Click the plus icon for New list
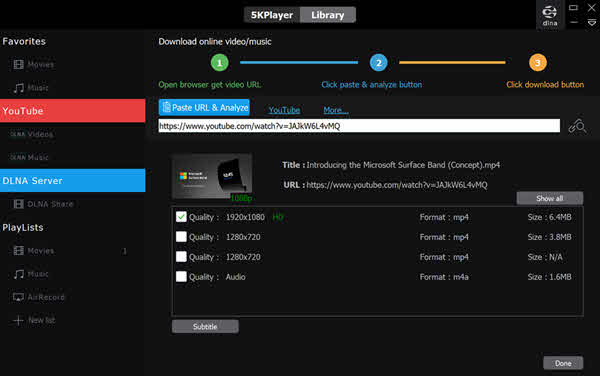Image resolution: width=600 pixels, height=376 pixels. tap(18, 320)
